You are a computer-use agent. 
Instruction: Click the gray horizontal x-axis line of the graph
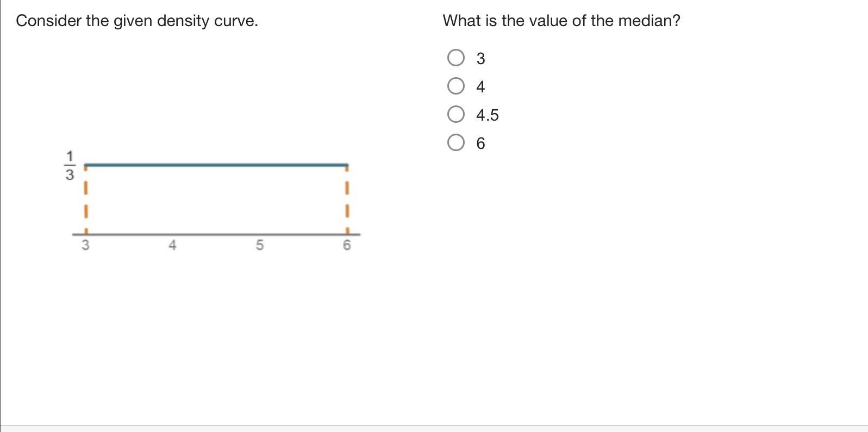pyautogui.click(x=216, y=235)
